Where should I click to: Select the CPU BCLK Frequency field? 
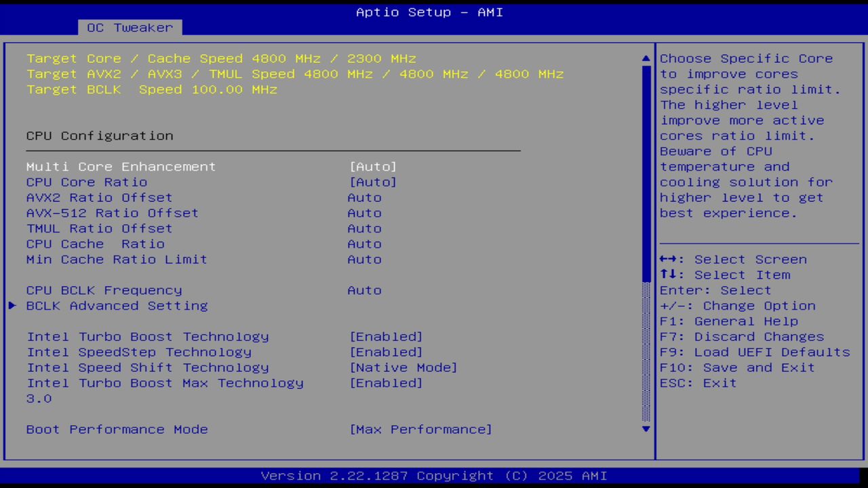(x=364, y=290)
